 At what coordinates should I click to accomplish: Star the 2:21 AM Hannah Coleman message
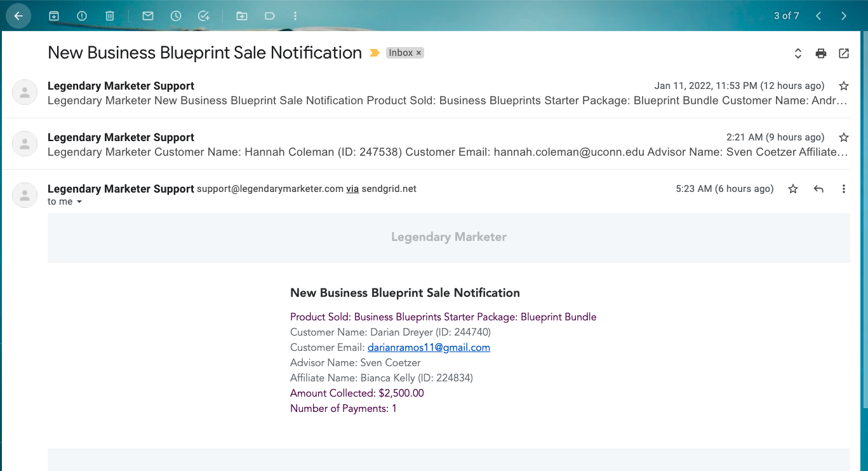pyautogui.click(x=844, y=137)
